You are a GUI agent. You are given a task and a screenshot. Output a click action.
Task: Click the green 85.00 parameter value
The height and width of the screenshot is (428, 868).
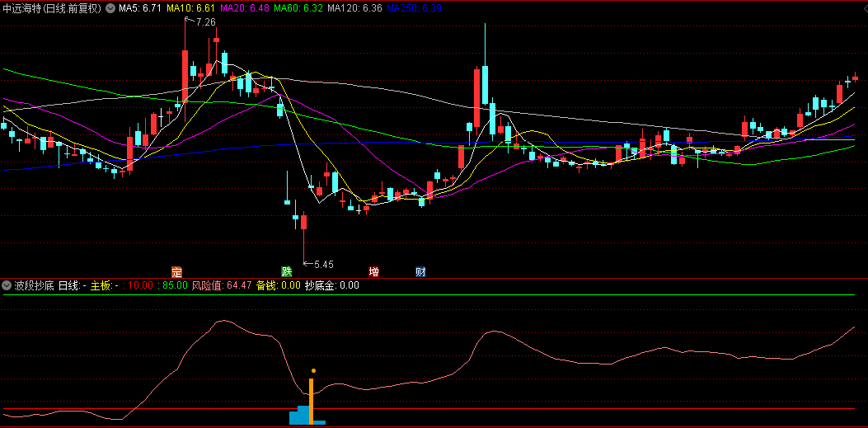[175, 285]
